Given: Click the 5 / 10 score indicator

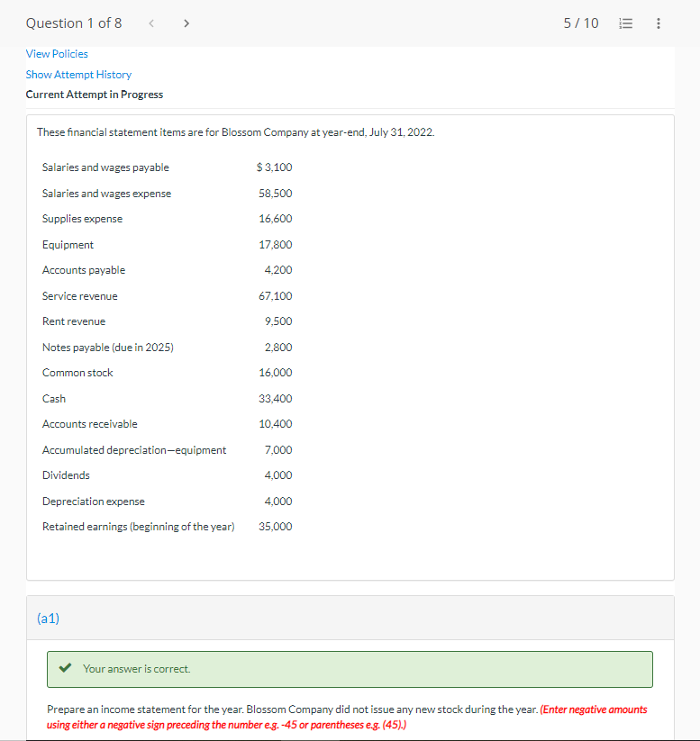Looking at the screenshot, I should tap(581, 23).
